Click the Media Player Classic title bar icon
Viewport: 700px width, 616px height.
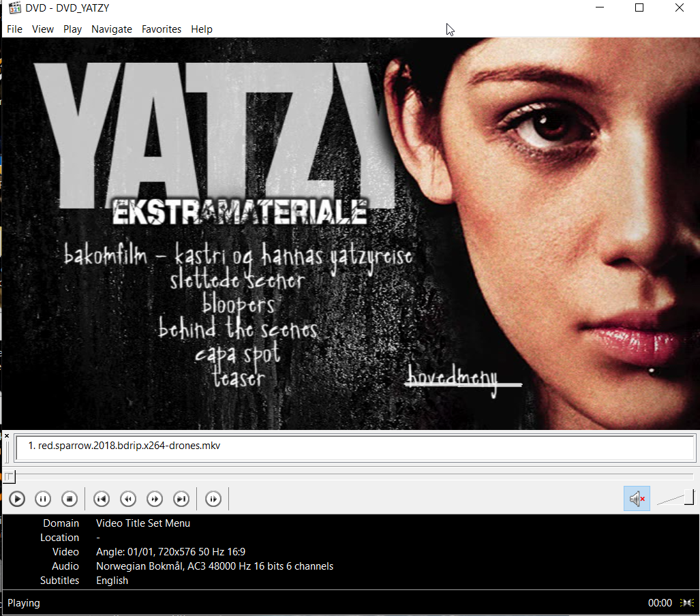[x=15, y=7]
